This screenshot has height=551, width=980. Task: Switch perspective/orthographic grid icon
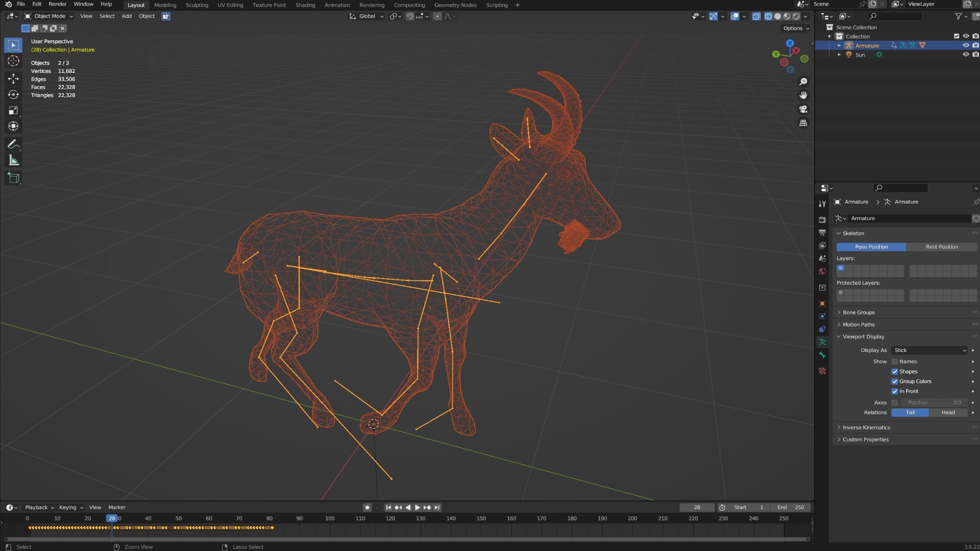(x=803, y=123)
